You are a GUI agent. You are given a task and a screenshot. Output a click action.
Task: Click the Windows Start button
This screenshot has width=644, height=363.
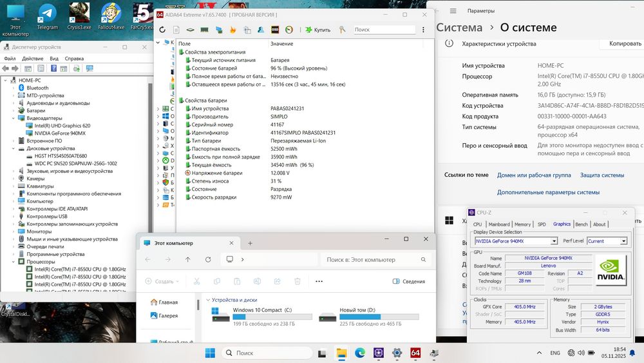(210, 353)
